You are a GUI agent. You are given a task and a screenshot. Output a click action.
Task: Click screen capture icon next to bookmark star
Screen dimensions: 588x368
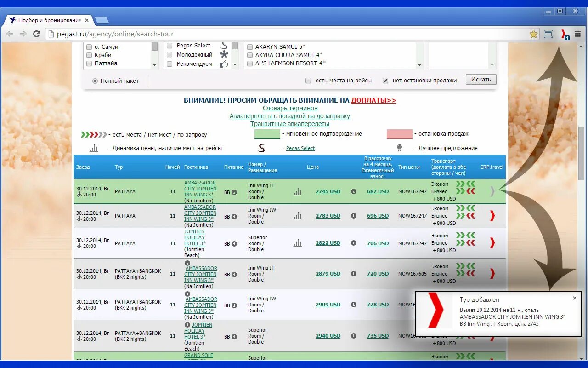[548, 34]
